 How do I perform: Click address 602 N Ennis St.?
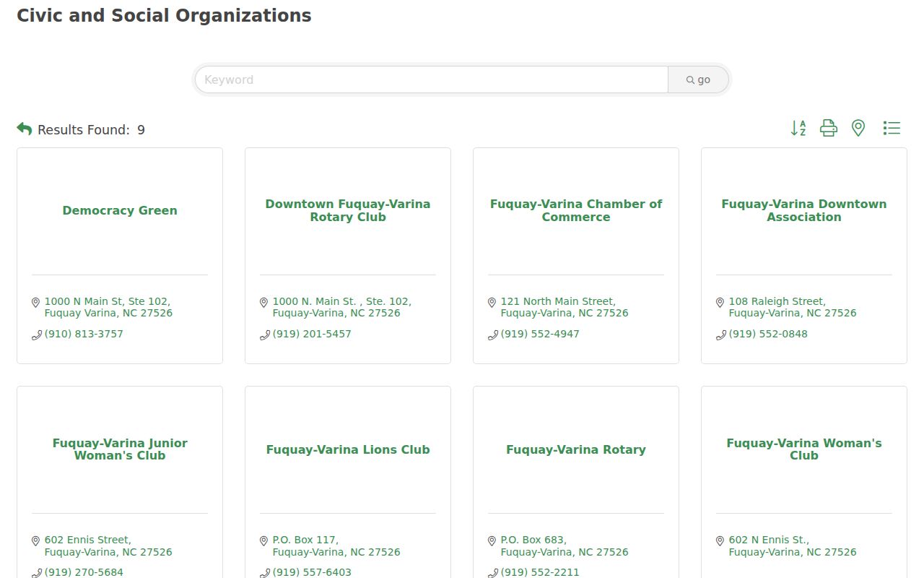point(793,545)
